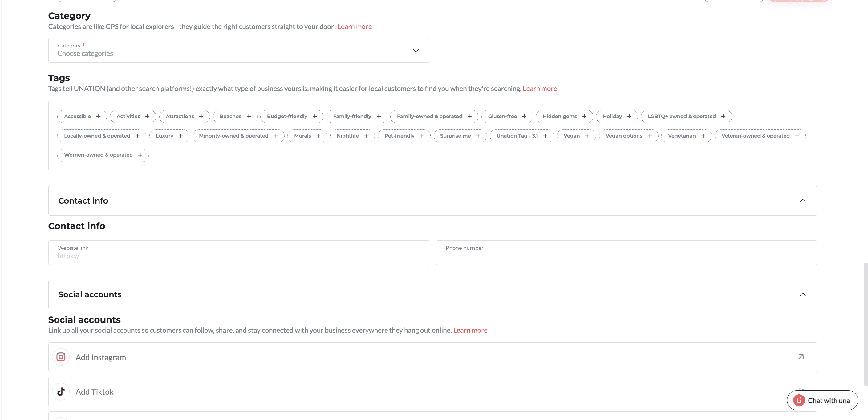Add the Nightlife tag plus icon
This screenshot has width=868, height=420.
pyautogui.click(x=366, y=136)
